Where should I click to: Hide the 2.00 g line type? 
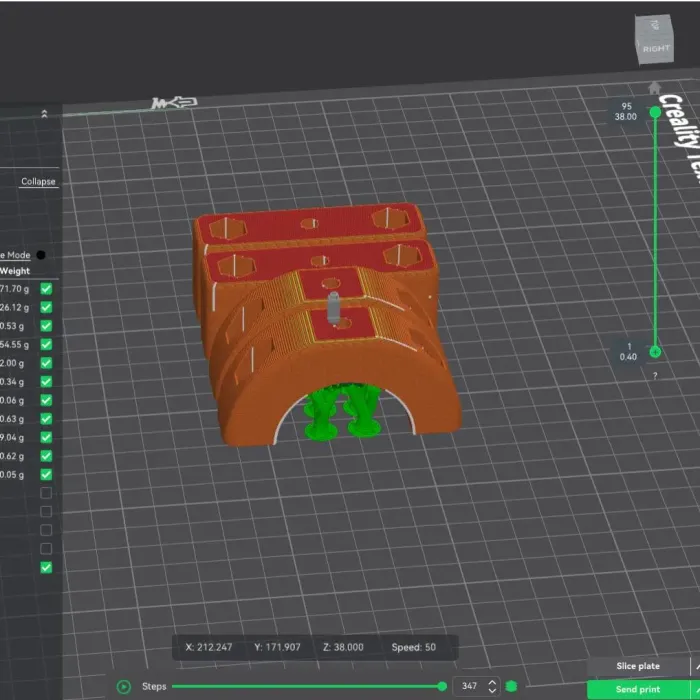[x=46, y=363]
